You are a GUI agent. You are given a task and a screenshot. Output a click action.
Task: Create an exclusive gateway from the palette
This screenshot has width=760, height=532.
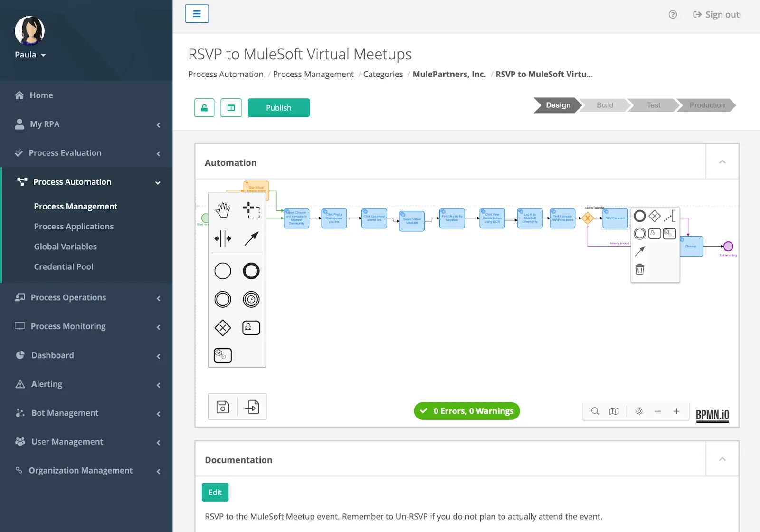click(x=222, y=328)
